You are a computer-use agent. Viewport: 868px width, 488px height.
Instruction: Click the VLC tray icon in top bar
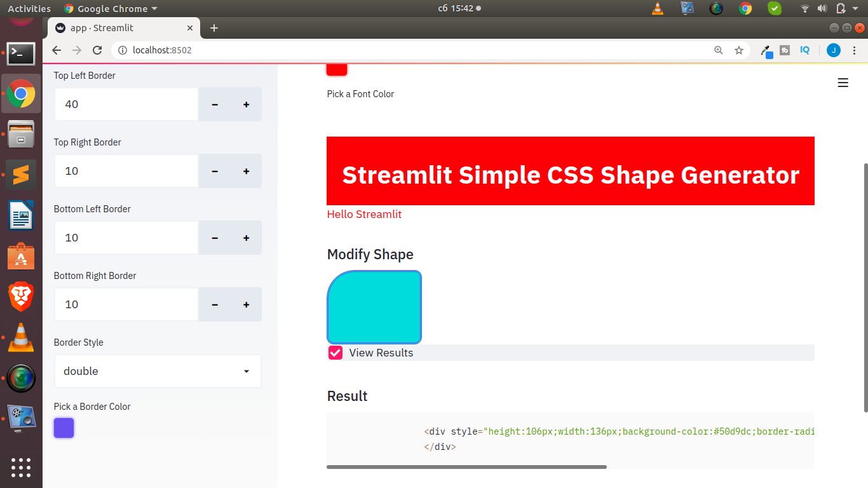[x=658, y=8]
